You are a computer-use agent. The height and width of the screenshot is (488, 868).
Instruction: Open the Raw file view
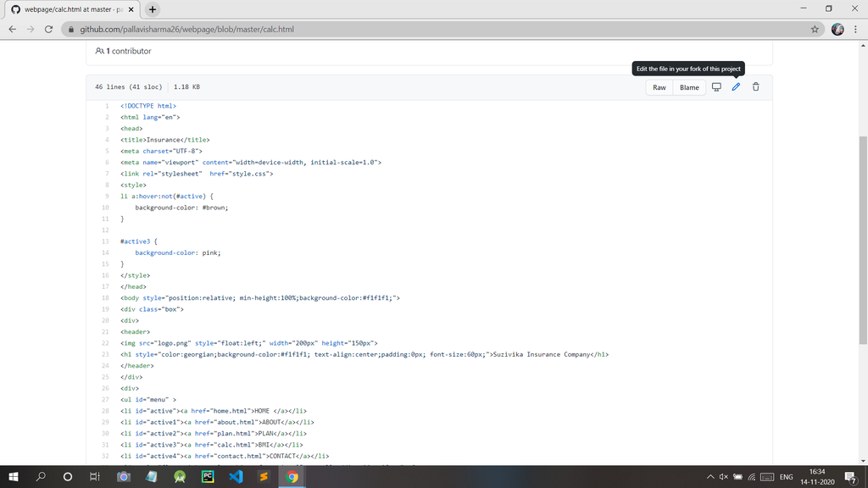(659, 87)
